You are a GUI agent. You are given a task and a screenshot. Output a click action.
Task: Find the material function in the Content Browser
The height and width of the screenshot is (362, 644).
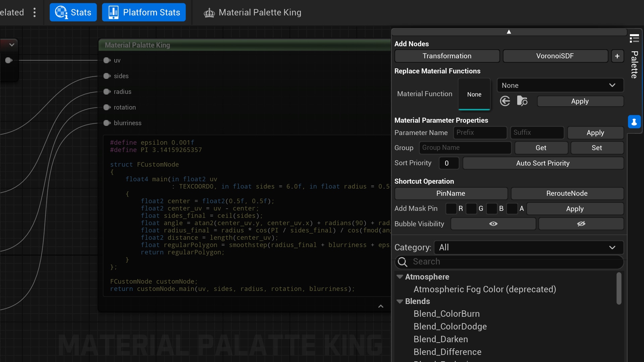tap(522, 101)
